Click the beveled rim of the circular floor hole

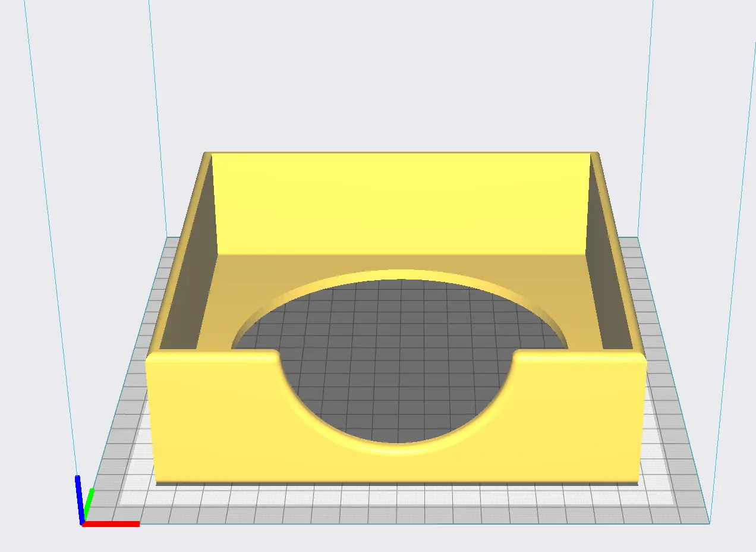pyautogui.click(x=399, y=274)
